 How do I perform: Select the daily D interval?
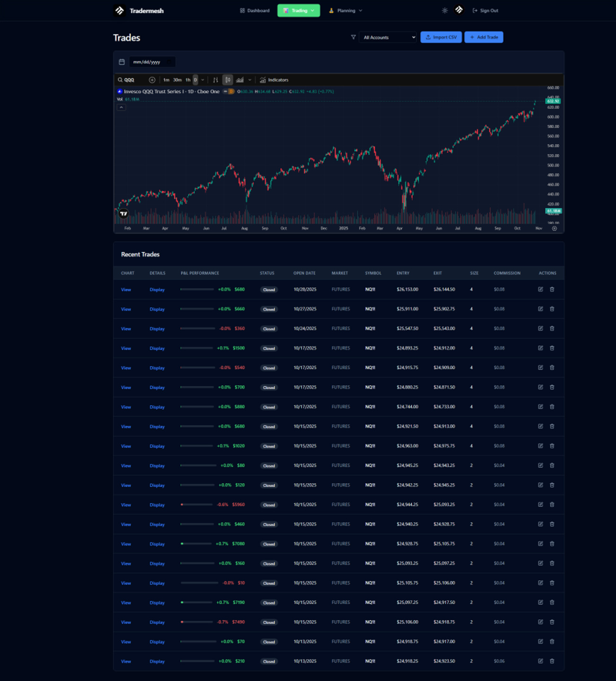195,80
